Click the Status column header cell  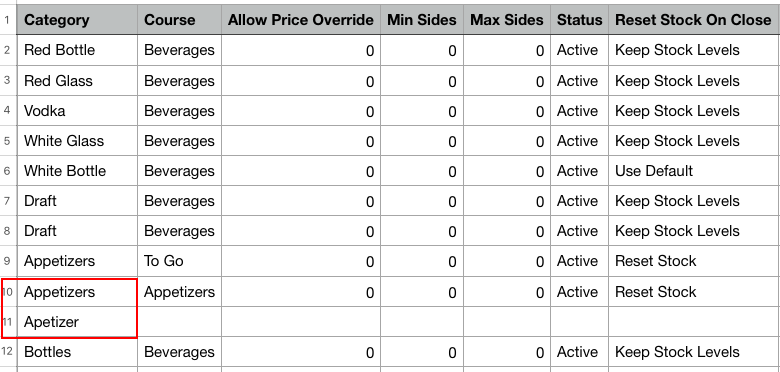click(580, 20)
